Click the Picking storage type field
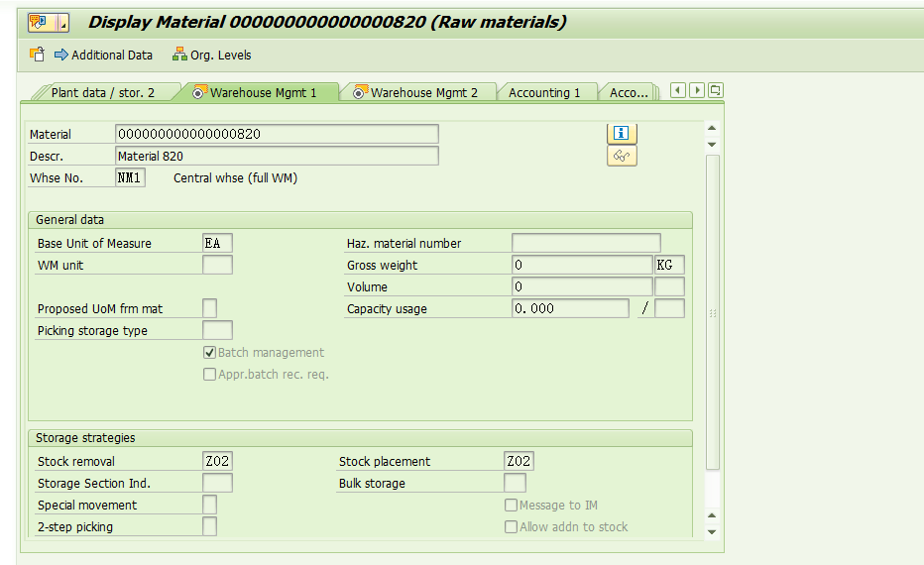The height and width of the screenshot is (565, 924). [217, 330]
